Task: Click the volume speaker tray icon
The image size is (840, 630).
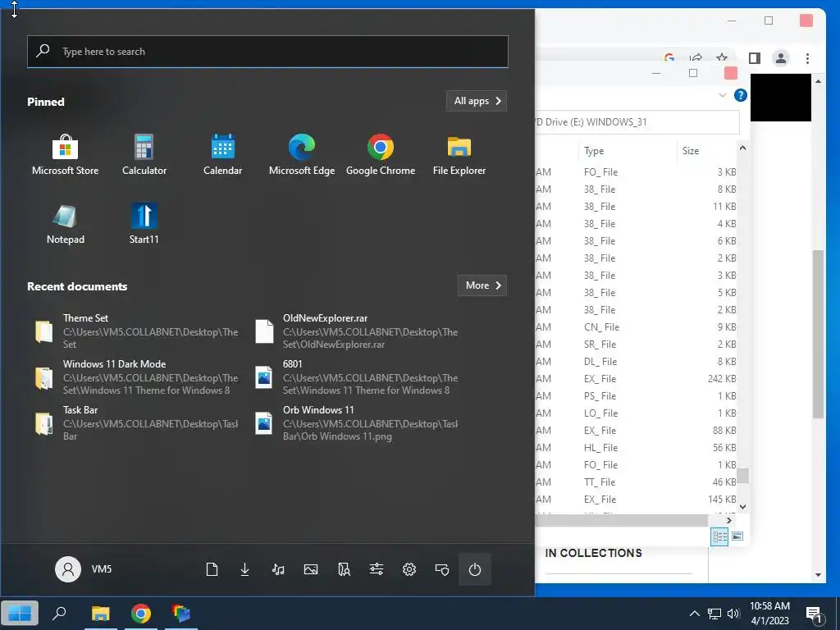Action: (x=733, y=614)
